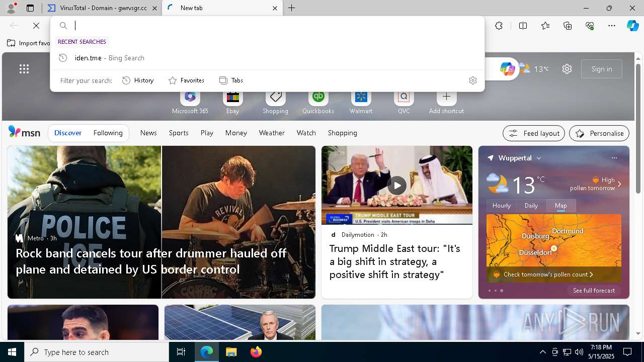This screenshot has width=644, height=362.
Task: Open Settings and more menu
Action: [612, 26]
